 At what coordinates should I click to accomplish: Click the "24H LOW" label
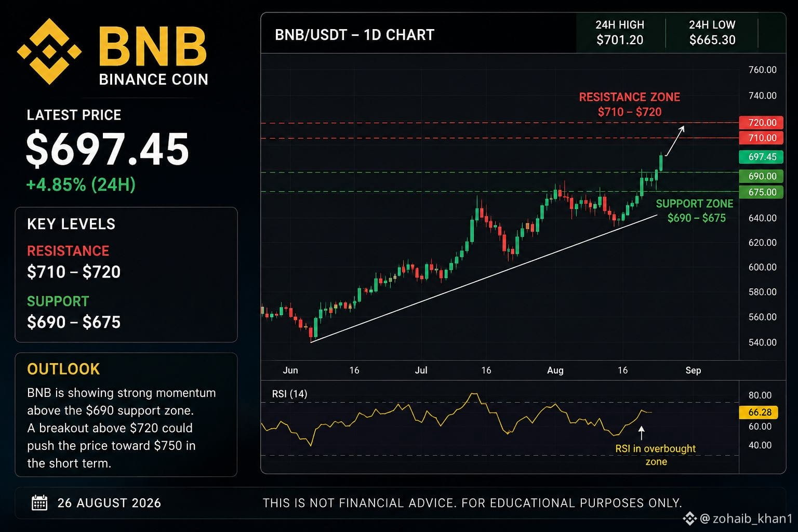pos(712,24)
